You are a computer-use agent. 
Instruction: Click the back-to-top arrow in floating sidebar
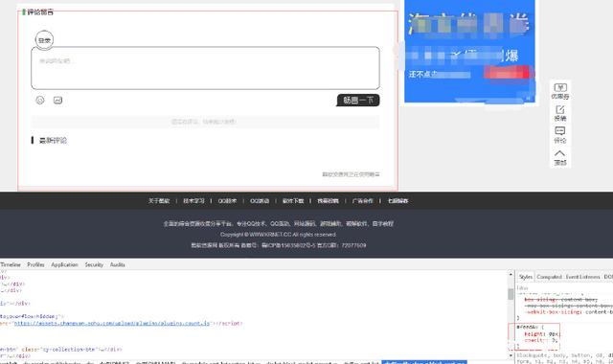pos(559,153)
